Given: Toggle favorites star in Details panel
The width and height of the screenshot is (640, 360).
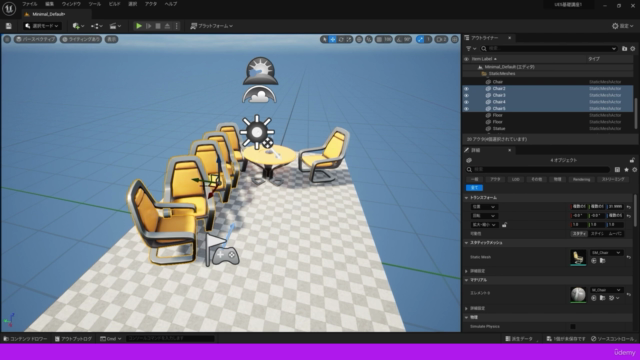Looking at the screenshot, I should 626,169.
